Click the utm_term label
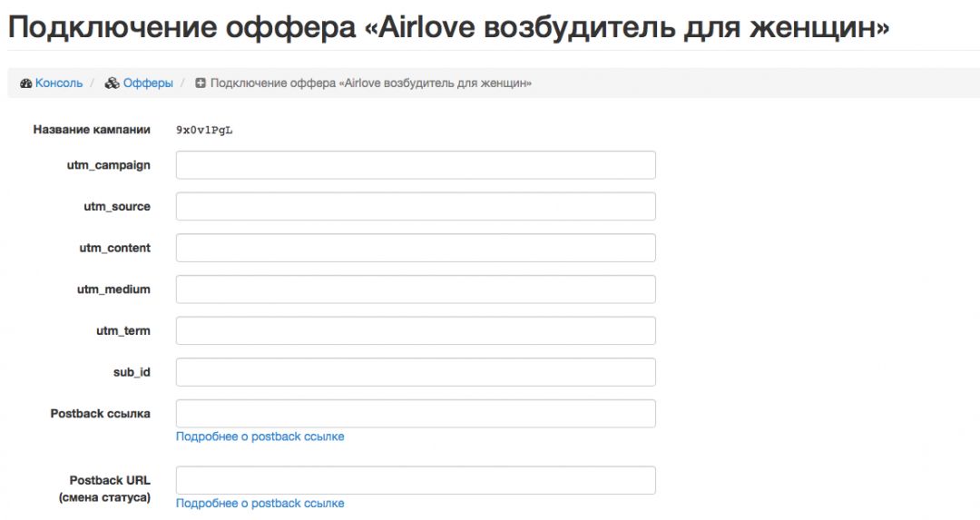 (123, 331)
